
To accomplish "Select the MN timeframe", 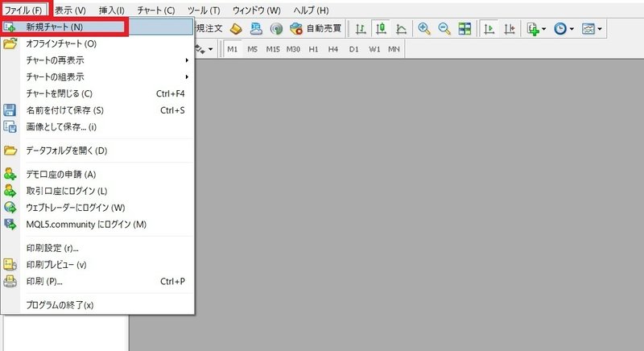I will pos(394,49).
